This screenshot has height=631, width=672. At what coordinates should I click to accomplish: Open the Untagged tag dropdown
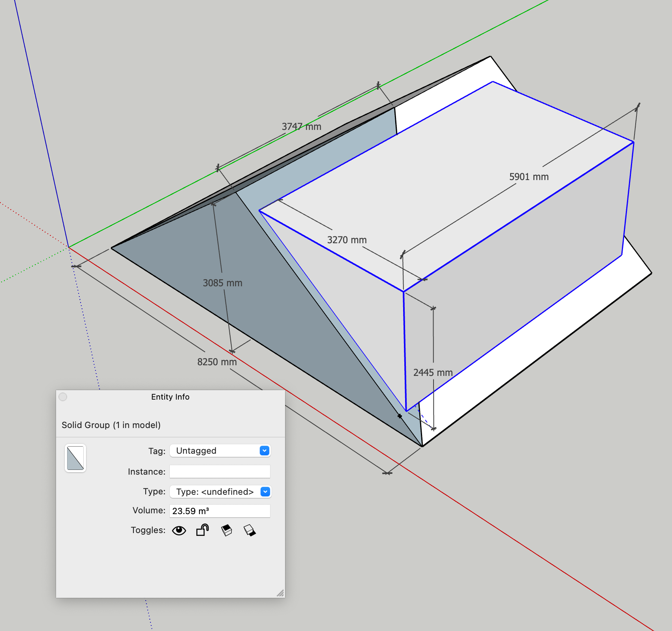coord(264,451)
